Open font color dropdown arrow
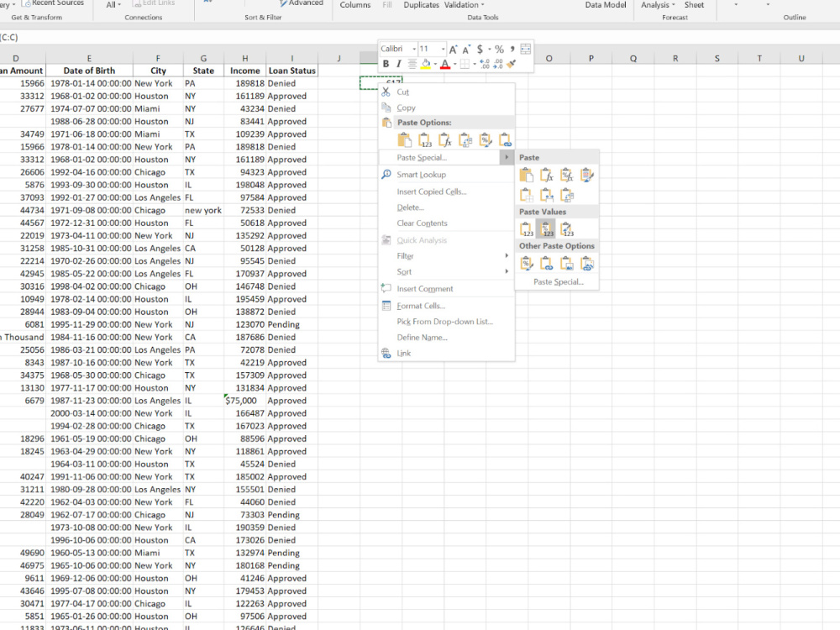The image size is (840, 630). tap(454, 65)
